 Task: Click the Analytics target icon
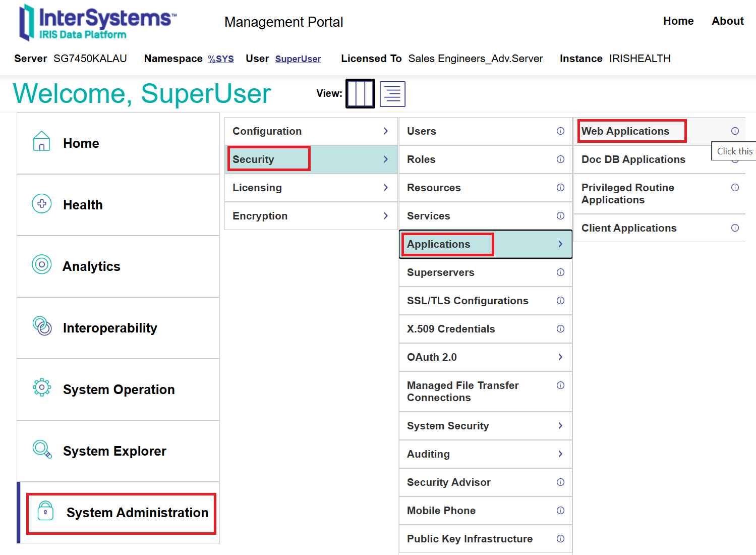(42, 264)
